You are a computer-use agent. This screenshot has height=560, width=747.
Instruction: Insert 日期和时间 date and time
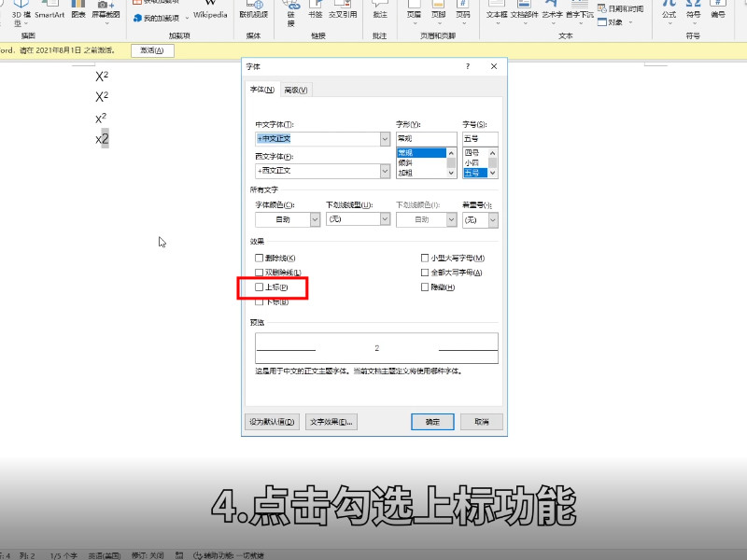click(621, 8)
